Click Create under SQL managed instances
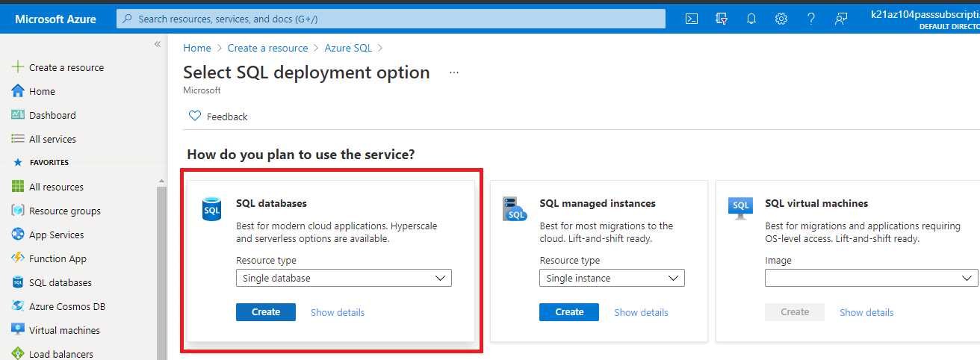The width and height of the screenshot is (980, 360). click(x=569, y=312)
